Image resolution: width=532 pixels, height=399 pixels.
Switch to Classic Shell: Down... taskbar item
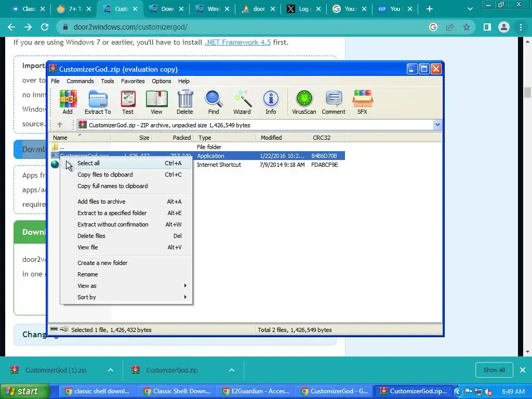pos(178,392)
